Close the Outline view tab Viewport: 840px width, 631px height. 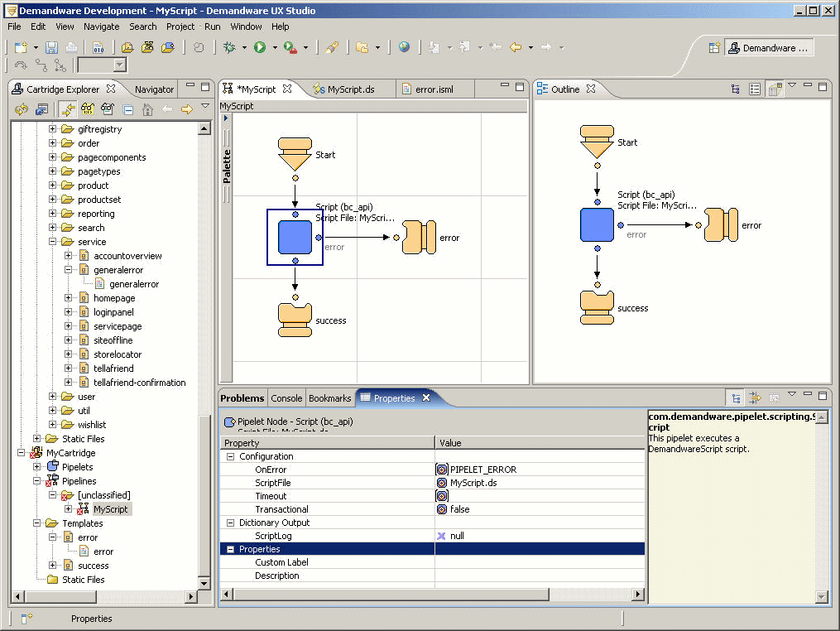590,89
